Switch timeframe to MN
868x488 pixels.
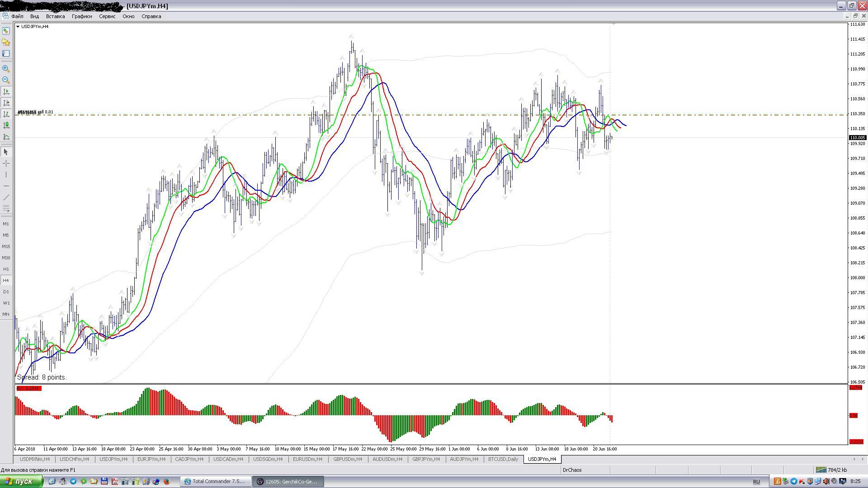click(6, 314)
